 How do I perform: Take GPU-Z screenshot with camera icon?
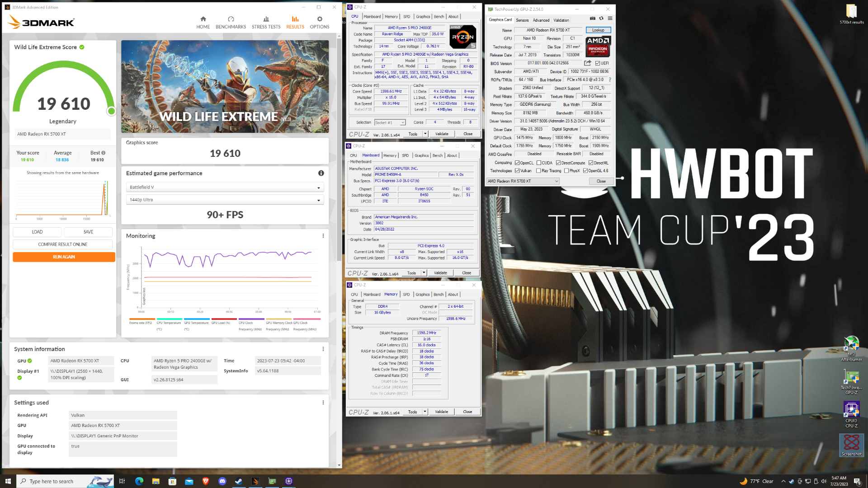[x=592, y=19]
